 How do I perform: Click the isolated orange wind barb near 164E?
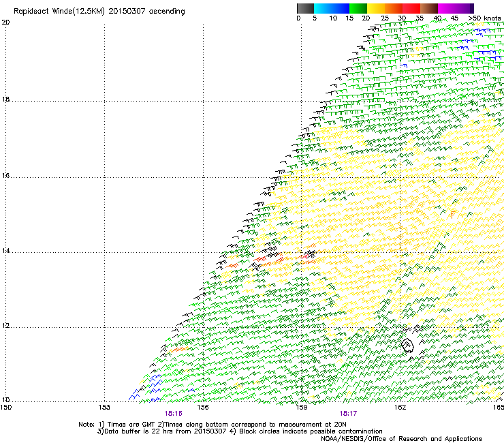[452, 215]
